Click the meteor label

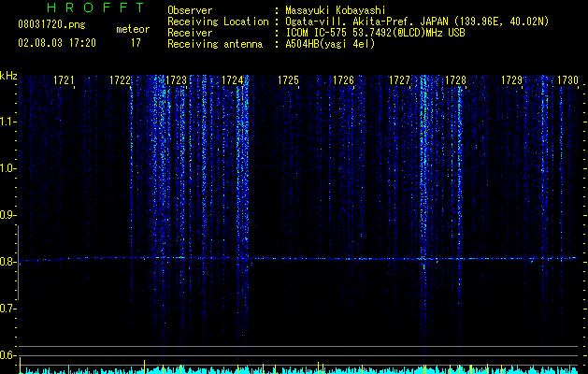click(133, 29)
